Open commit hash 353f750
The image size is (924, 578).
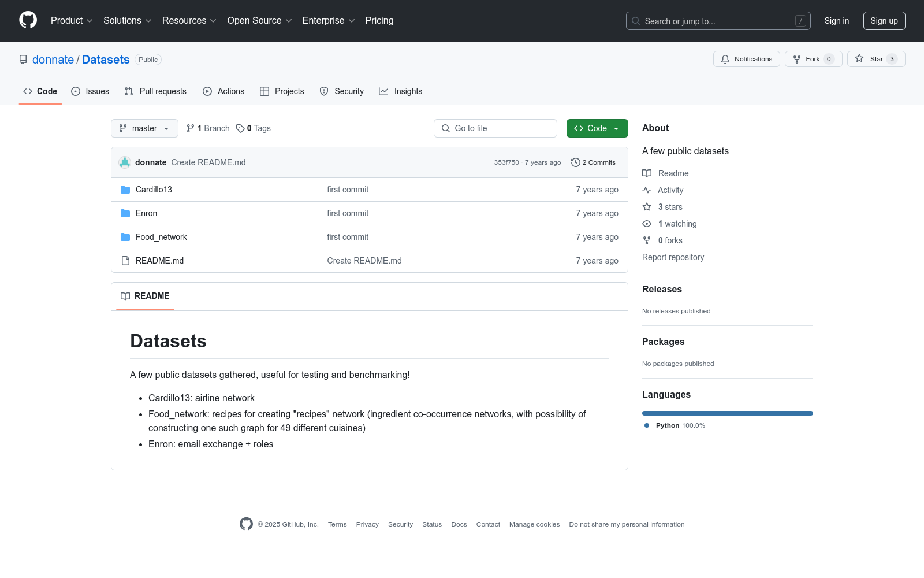click(506, 162)
